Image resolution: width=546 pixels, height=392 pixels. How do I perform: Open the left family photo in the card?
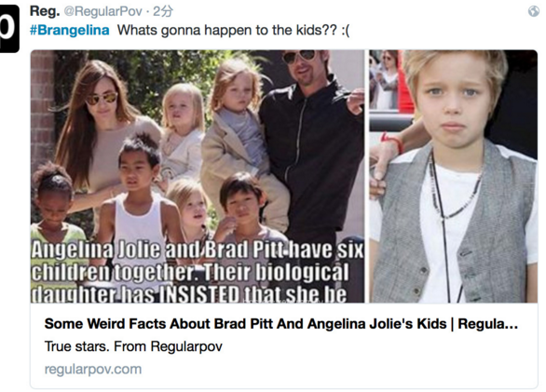[198, 176]
